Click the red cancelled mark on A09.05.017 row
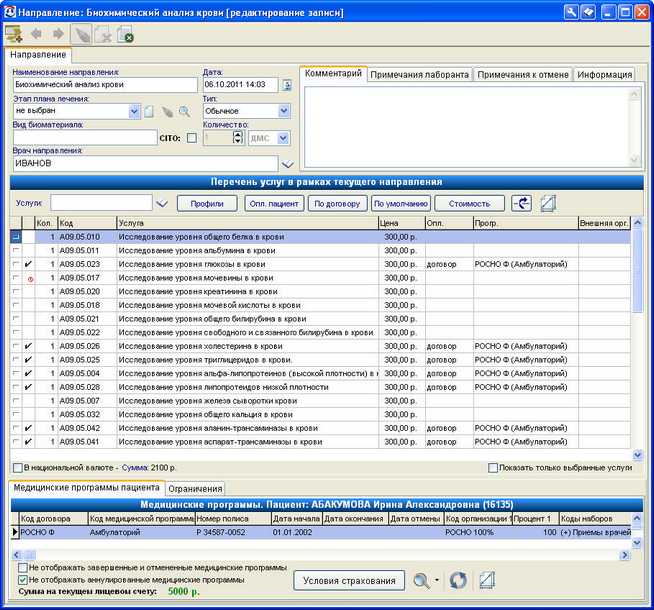 point(30,279)
